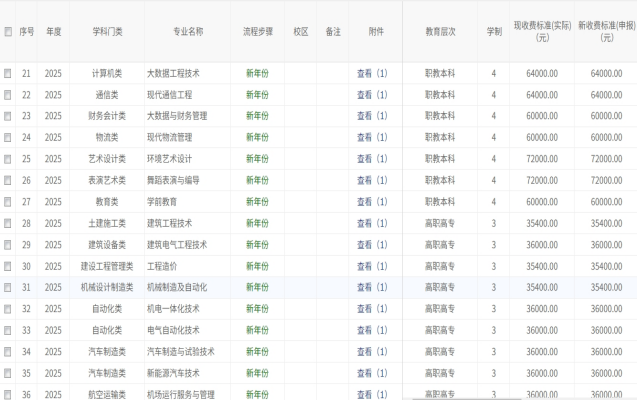This screenshot has width=637, height=400.
Task: View attachment for 机电一体化技术 row
Action: click(x=371, y=309)
